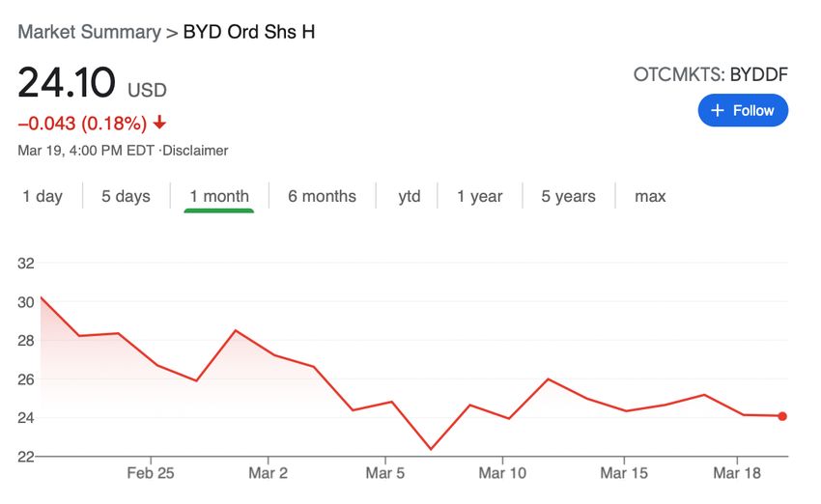Click BYD Ord Shs H title

pos(249,32)
